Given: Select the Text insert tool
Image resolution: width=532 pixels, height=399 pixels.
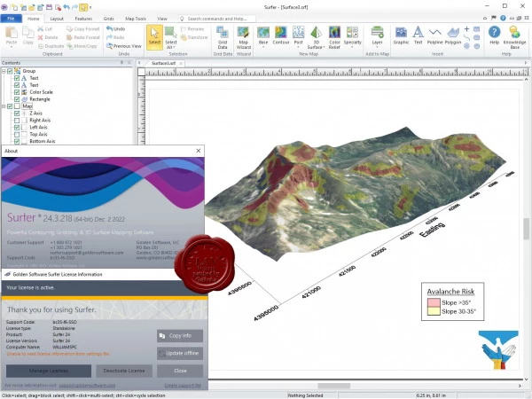Looking at the screenshot, I should tap(418, 35).
